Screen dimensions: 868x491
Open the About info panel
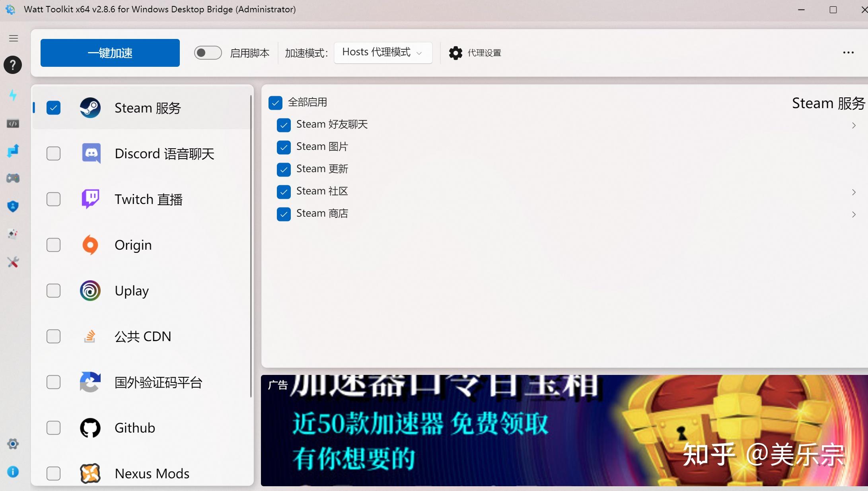click(13, 472)
